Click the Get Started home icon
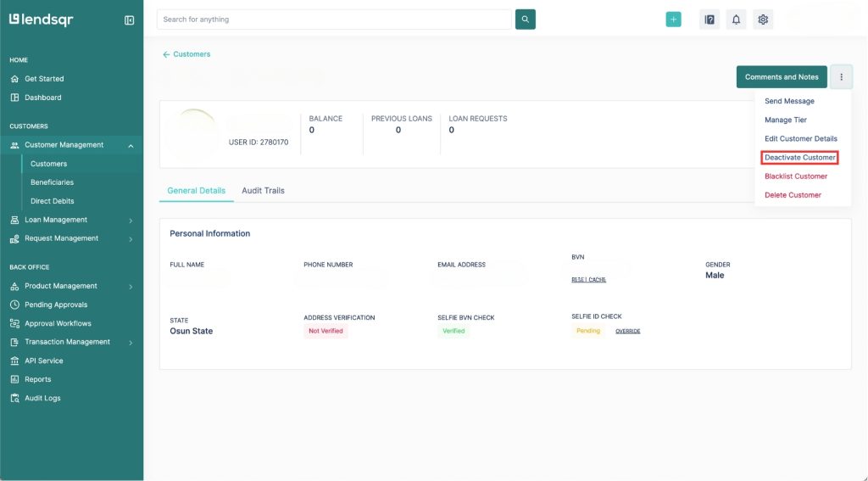The image size is (868, 481). pyautogui.click(x=15, y=79)
